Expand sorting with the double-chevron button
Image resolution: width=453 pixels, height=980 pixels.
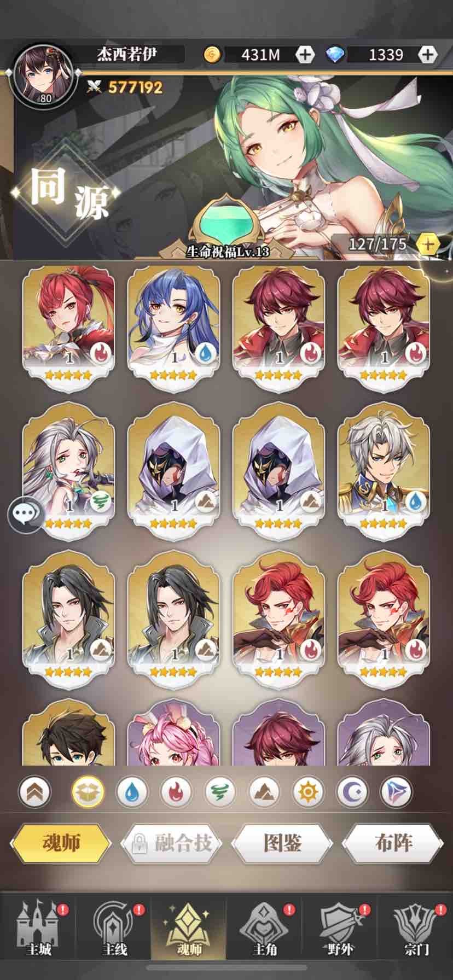click(34, 791)
